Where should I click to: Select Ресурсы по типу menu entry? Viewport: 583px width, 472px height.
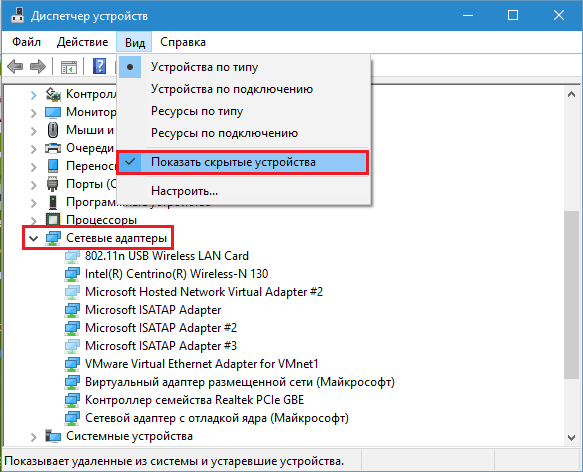197,111
